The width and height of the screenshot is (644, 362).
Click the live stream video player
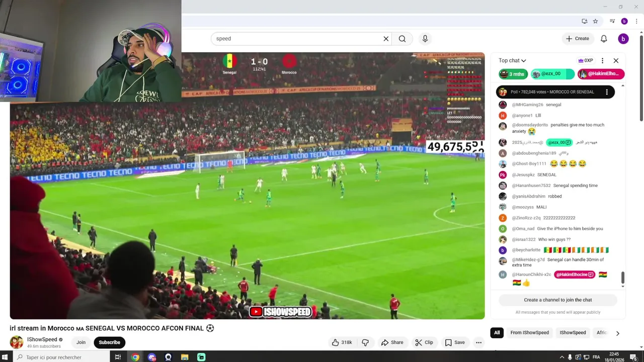(247, 186)
